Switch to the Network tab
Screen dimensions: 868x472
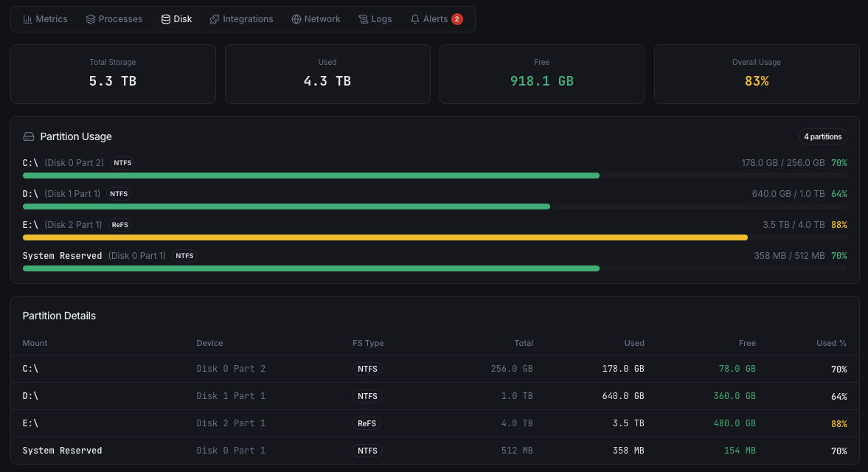pos(316,19)
